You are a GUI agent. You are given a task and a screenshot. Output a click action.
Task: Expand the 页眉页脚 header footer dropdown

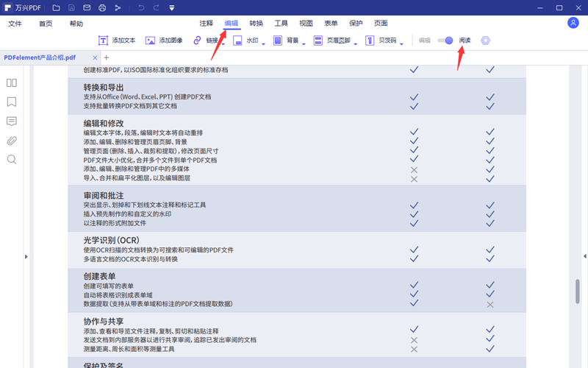click(x=356, y=43)
